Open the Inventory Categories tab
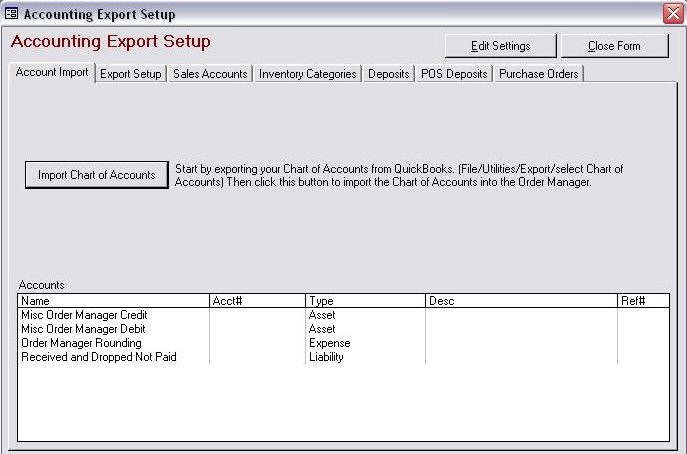Screen dimensions: 687x454 click(x=308, y=74)
